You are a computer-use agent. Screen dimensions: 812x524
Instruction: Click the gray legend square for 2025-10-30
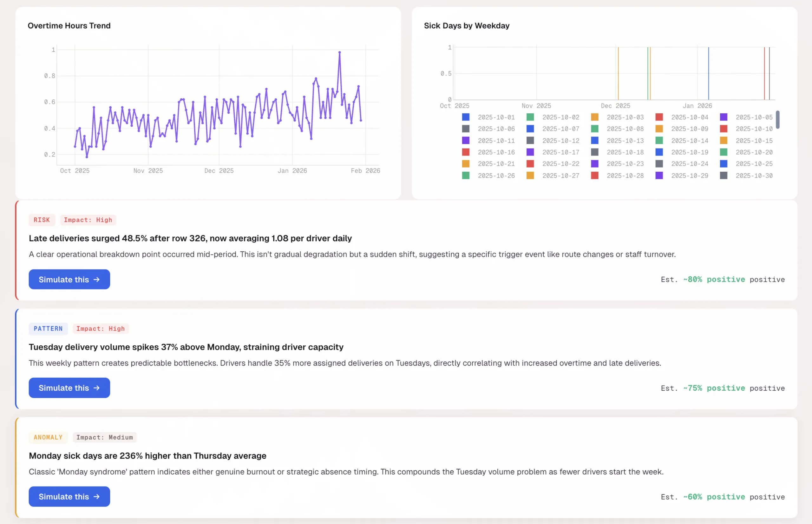tap(724, 176)
